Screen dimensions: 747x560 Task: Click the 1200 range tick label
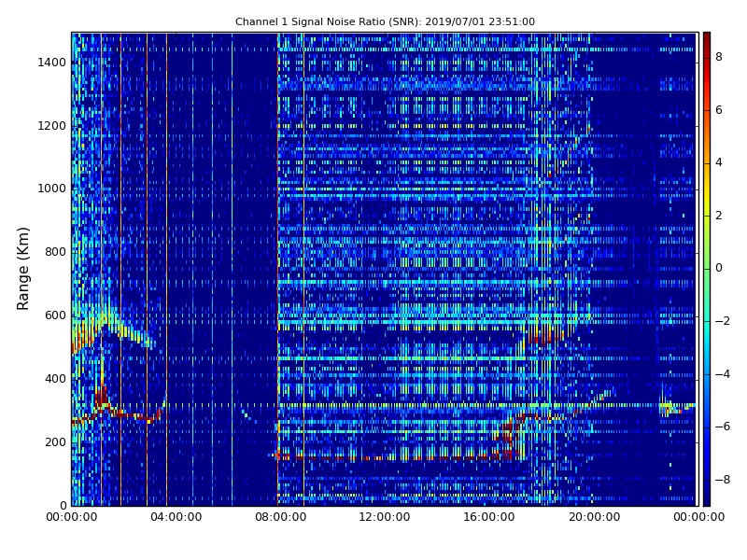(52, 126)
